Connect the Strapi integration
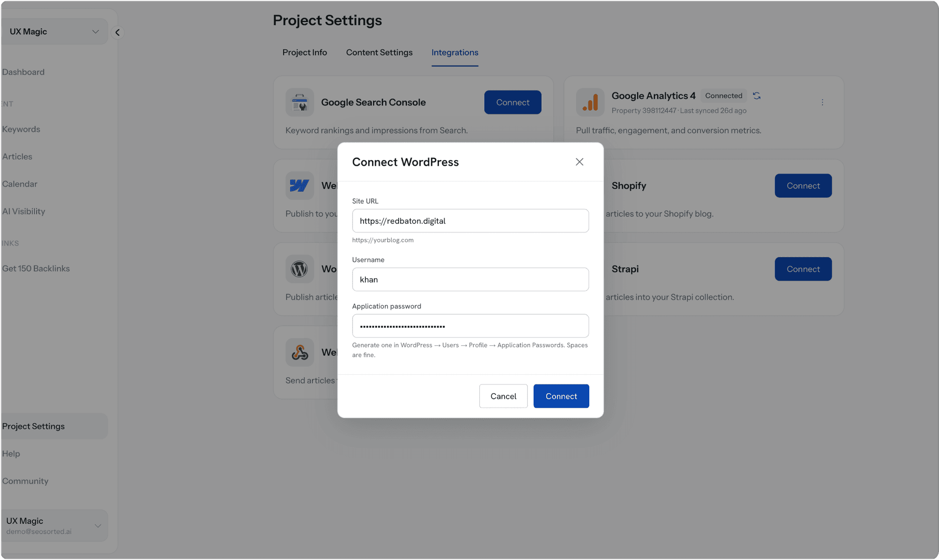Screen dimensions: 939x560 pos(803,269)
